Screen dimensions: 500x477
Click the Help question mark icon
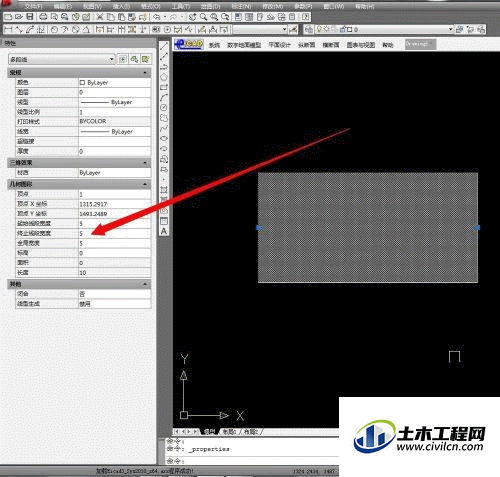point(306,17)
